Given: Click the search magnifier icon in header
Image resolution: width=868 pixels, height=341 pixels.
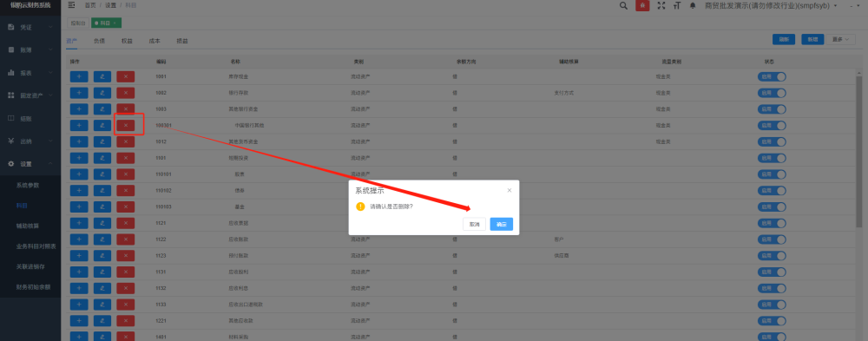Looking at the screenshot, I should pos(623,5).
